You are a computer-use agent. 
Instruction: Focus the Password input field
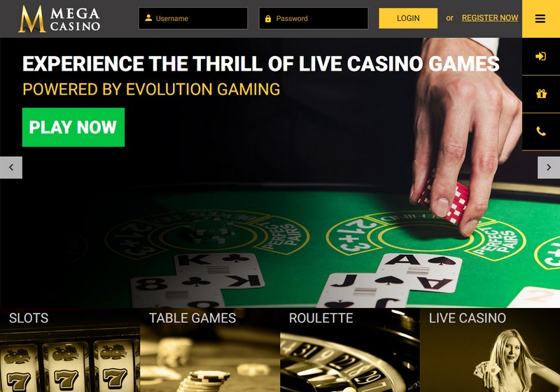[313, 18]
